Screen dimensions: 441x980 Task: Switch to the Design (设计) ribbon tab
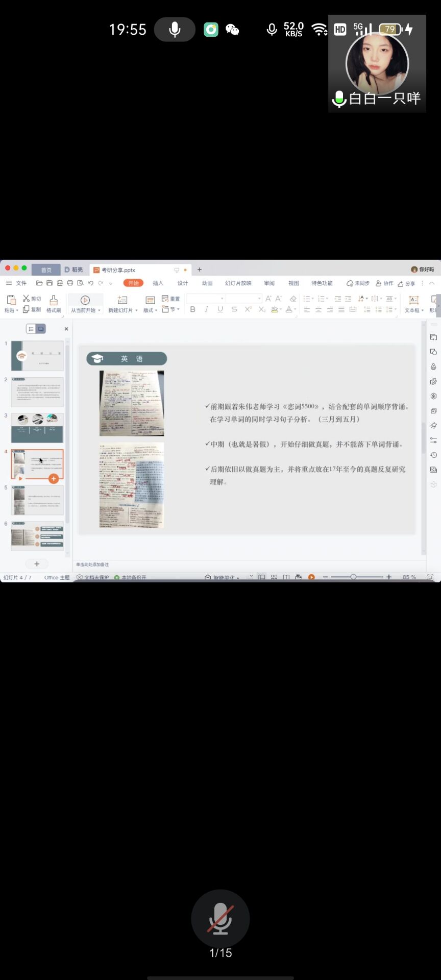tap(183, 283)
